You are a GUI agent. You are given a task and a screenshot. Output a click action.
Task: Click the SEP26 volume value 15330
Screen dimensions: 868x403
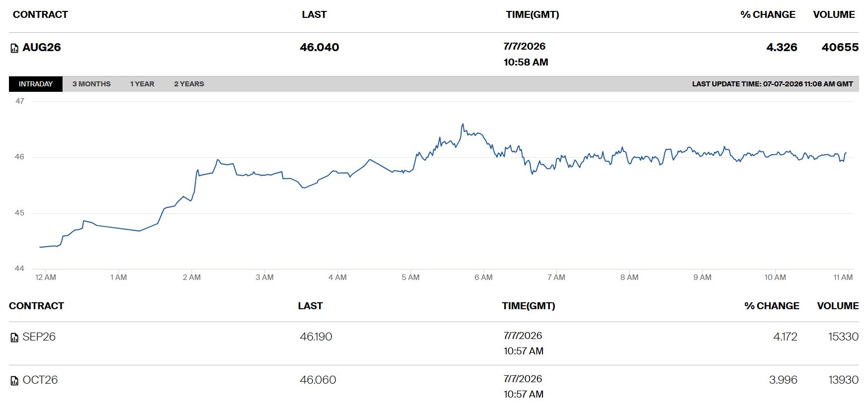(843, 336)
